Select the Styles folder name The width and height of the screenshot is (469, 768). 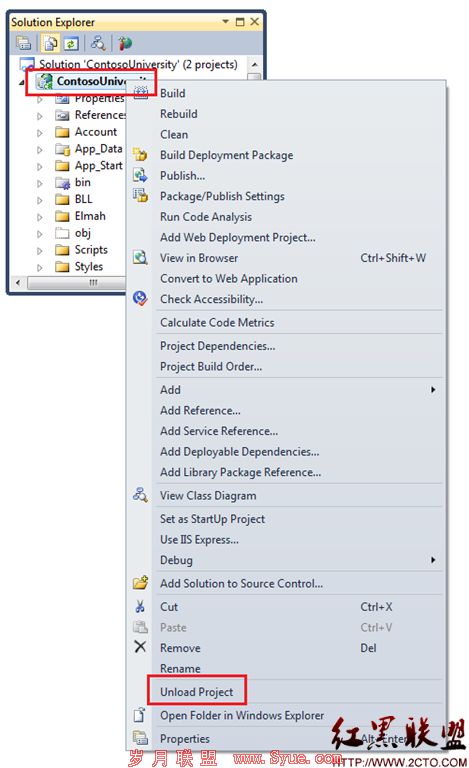click(x=89, y=267)
